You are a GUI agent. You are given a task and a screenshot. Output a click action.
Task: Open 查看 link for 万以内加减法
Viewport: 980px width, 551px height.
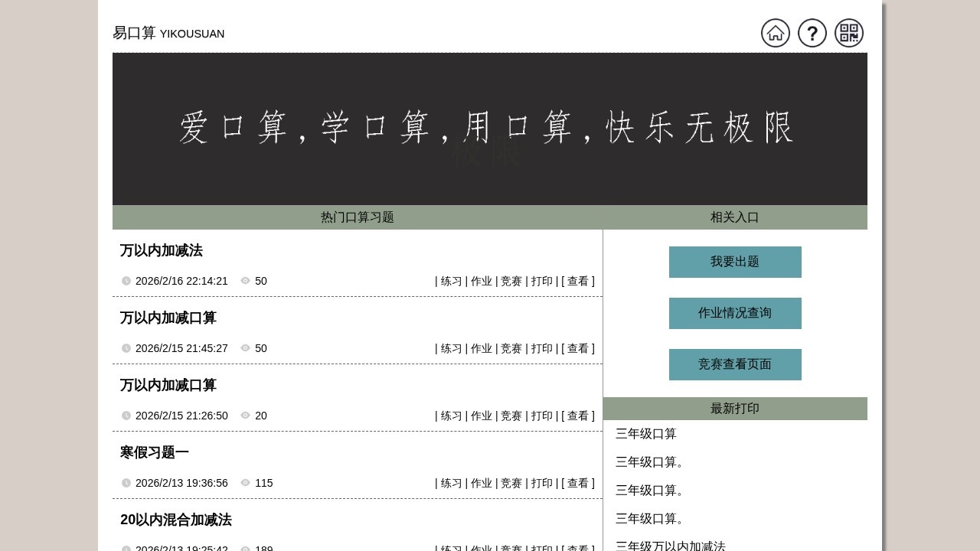(x=575, y=281)
